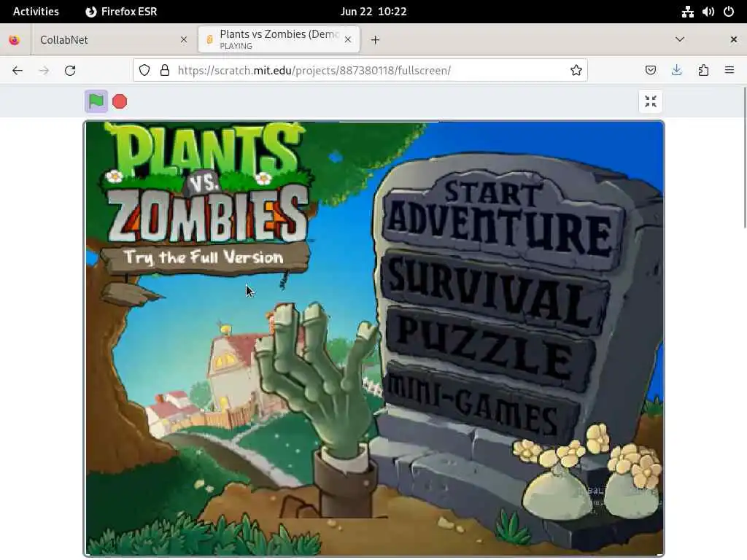Close the Firefox window
This screenshot has height=560, width=747.
pyautogui.click(x=734, y=40)
